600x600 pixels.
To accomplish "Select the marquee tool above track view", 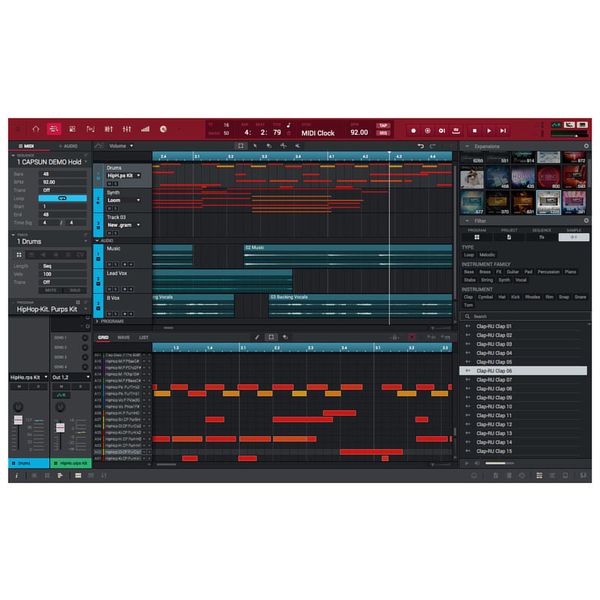I will coord(241,146).
